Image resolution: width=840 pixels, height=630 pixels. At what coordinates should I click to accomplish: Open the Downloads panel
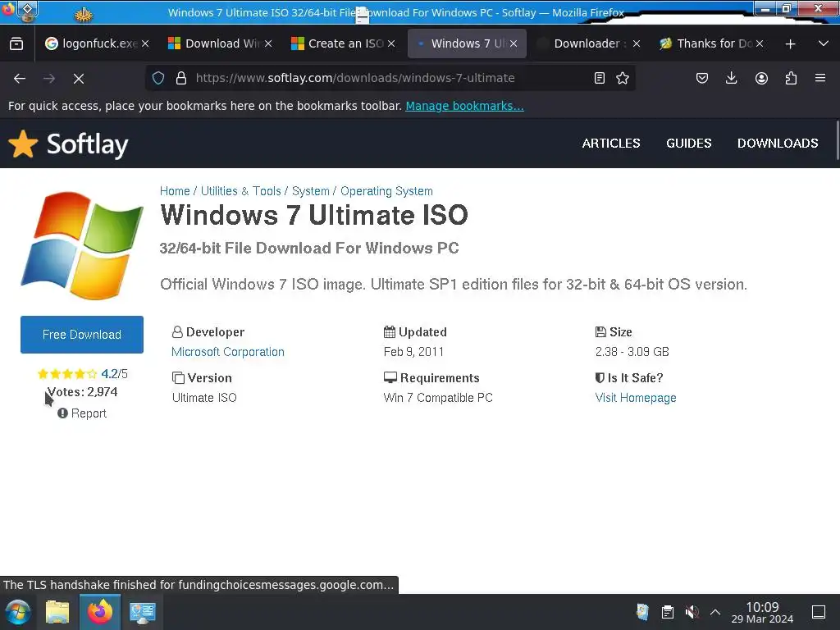[731, 78]
